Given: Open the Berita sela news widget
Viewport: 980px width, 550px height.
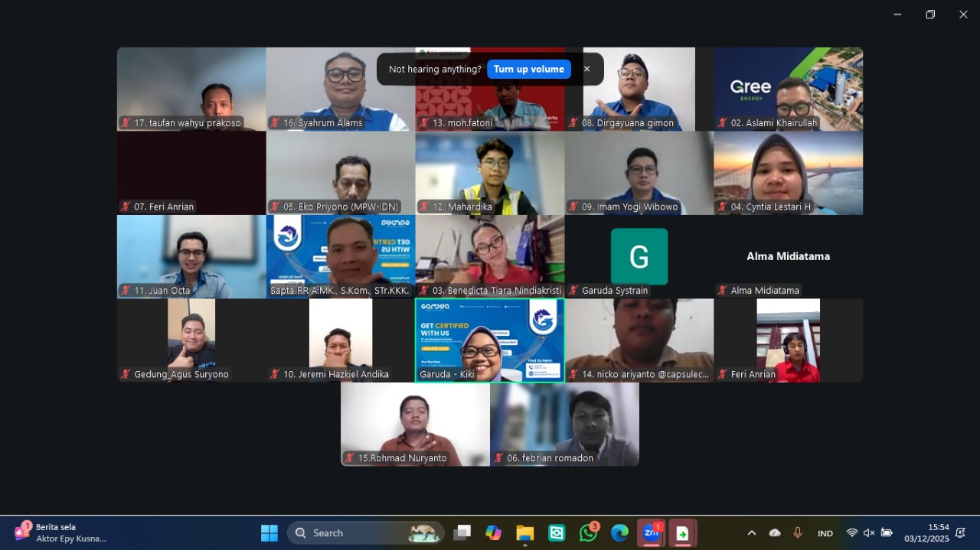Looking at the screenshot, I should coord(61,533).
